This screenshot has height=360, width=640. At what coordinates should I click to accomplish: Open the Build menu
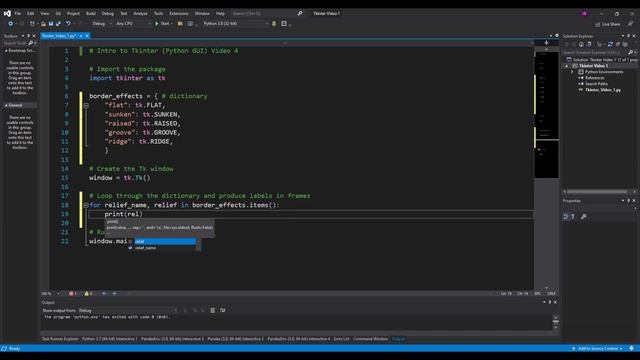[91, 13]
